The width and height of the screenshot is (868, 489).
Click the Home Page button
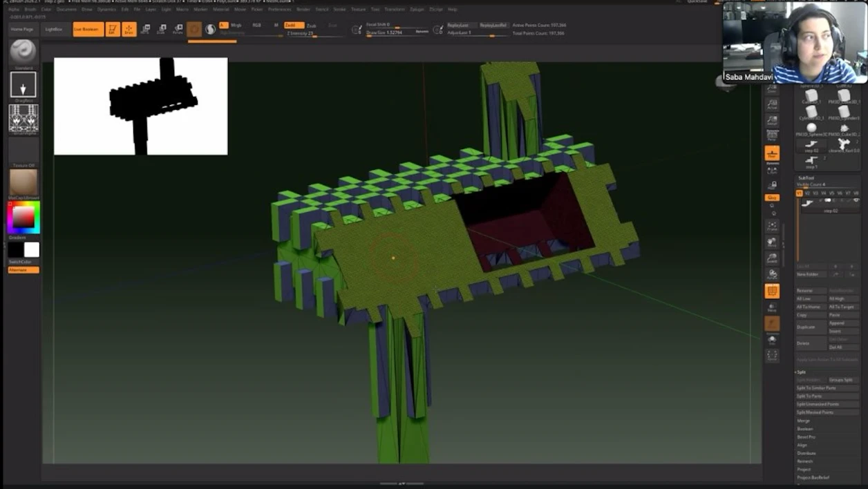pos(22,30)
